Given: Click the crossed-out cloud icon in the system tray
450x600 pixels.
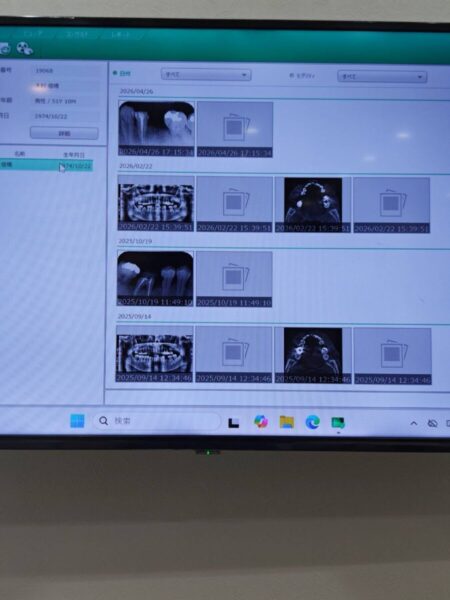Looking at the screenshot, I should (432, 423).
